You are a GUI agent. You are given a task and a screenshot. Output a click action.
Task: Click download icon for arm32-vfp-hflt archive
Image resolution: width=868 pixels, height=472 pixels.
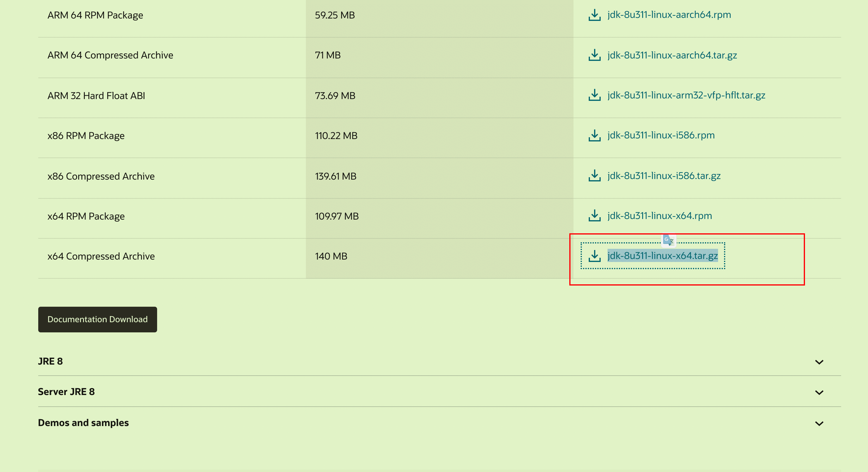point(594,95)
